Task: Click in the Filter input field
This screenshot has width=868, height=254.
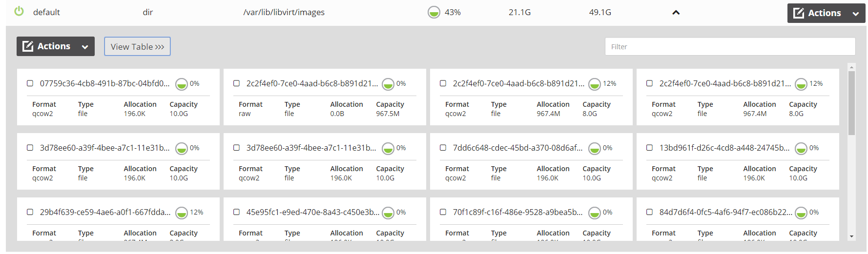Action: tap(729, 47)
